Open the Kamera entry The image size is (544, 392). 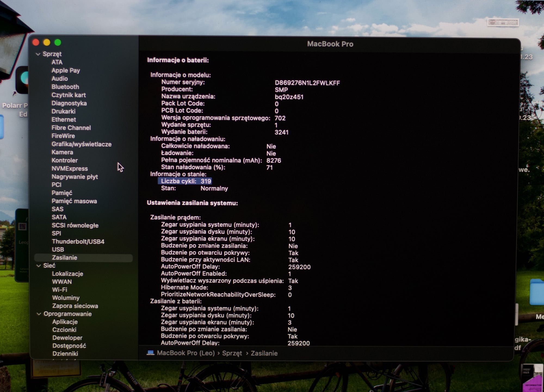62,152
